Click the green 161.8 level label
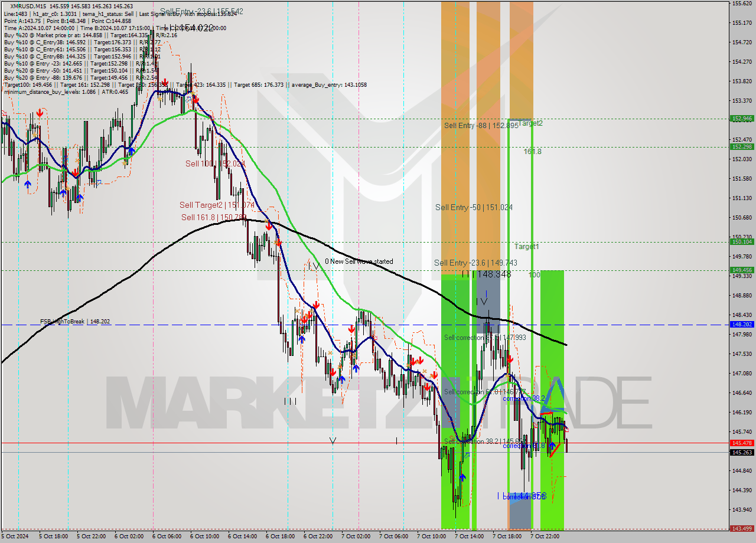756x543 pixels. [532, 152]
